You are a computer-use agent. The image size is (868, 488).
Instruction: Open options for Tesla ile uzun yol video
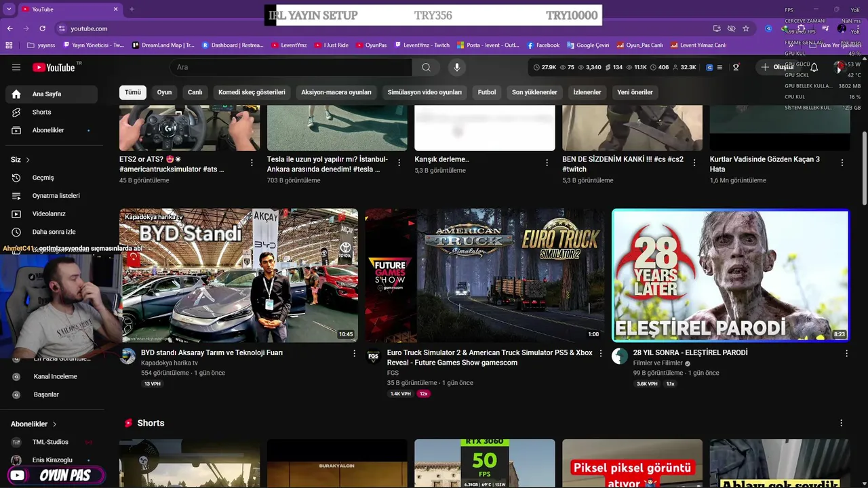(399, 163)
